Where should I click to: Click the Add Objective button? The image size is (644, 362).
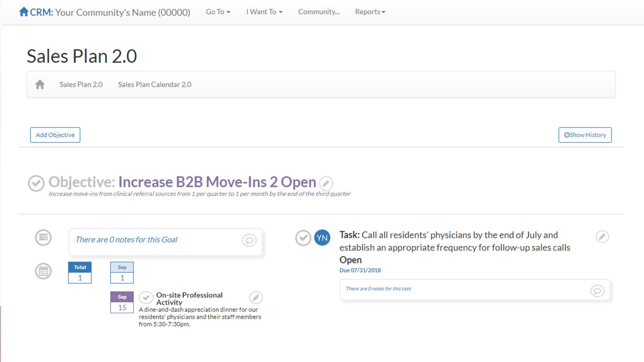point(55,135)
